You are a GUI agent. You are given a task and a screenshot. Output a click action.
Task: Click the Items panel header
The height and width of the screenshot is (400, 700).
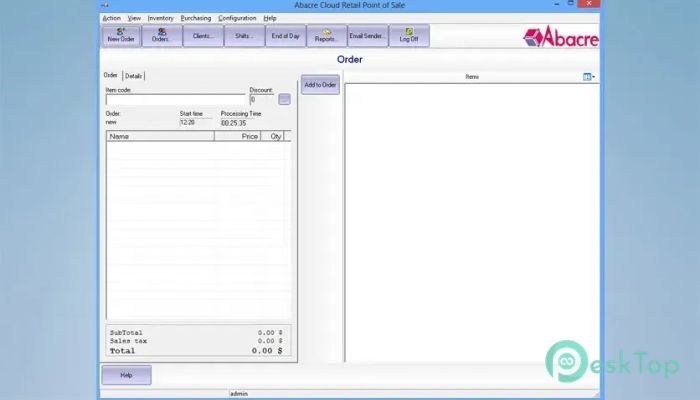coord(472,77)
